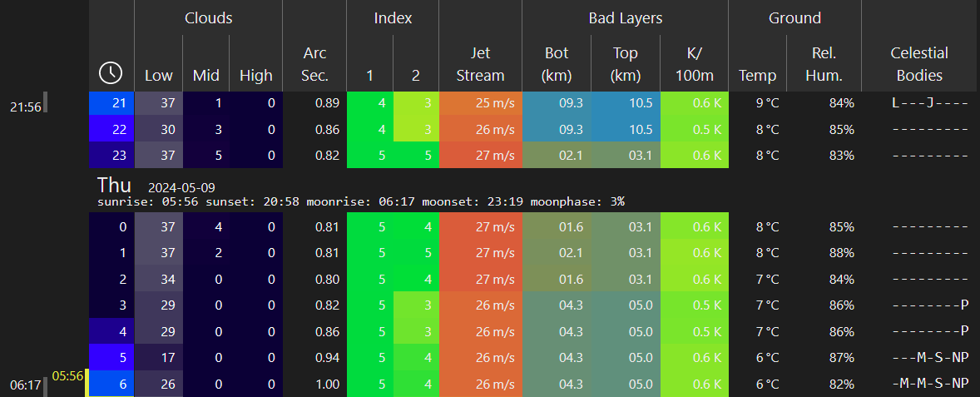Select the Arc Sec. column header
Image resolution: width=980 pixels, height=397 pixels.
point(314,64)
